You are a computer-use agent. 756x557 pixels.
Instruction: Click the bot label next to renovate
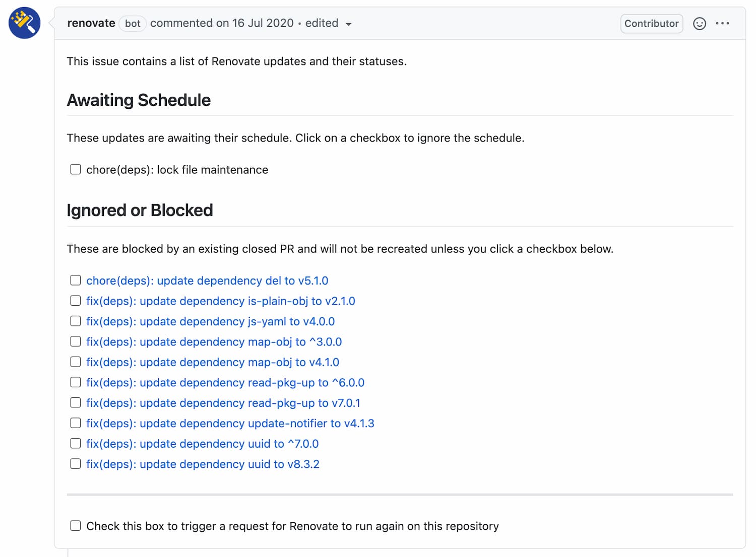[133, 24]
